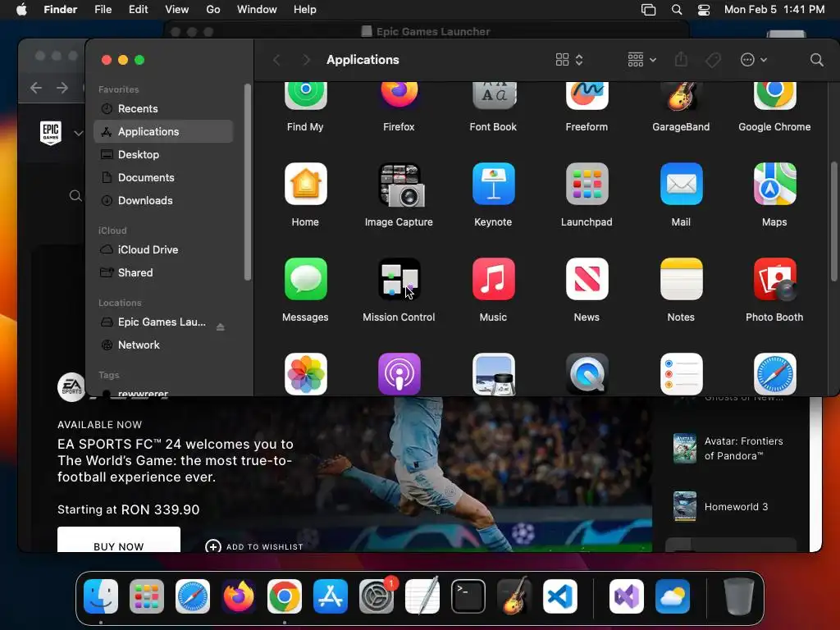
Task: Select the Freeform app icon
Action: pos(587,97)
